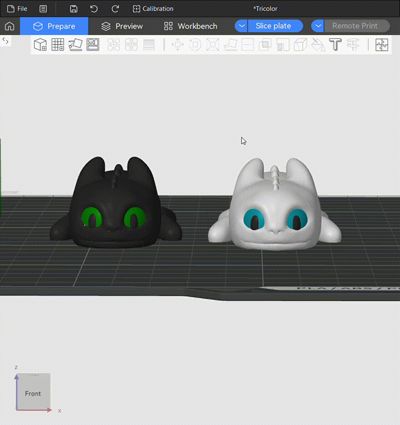
Task: Collapse the sidebar with the arrow toggle
Action: (x=6, y=41)
